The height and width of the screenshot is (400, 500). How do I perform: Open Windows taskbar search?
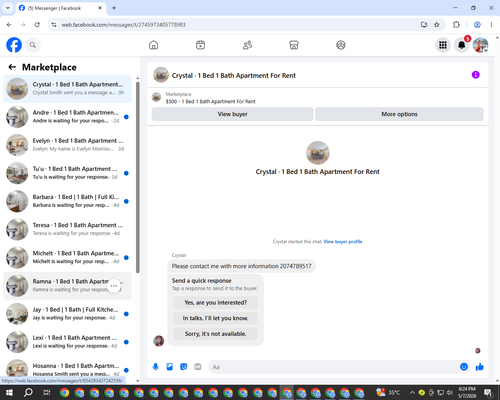click(28, 393)
